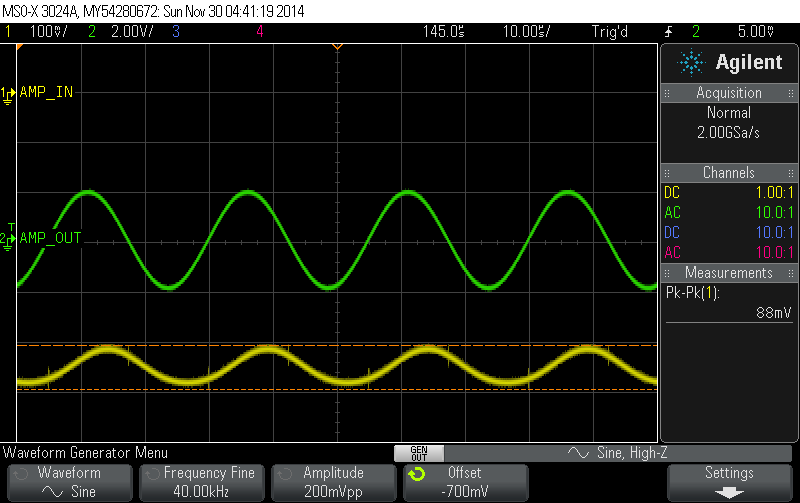Click the sine icon in Sine, High-Z bar
Screen dimensions: 800x503
[578, 452]
